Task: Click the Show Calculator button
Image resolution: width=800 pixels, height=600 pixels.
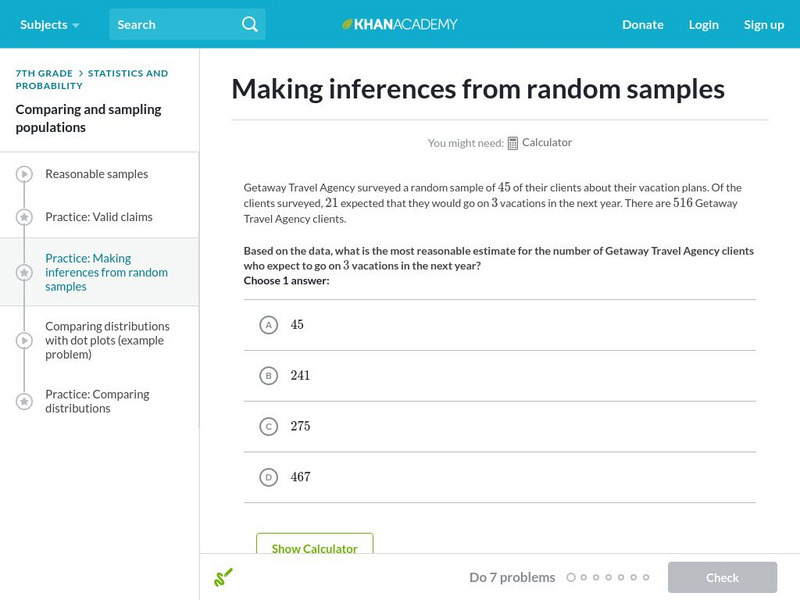Action: (314, 548)
